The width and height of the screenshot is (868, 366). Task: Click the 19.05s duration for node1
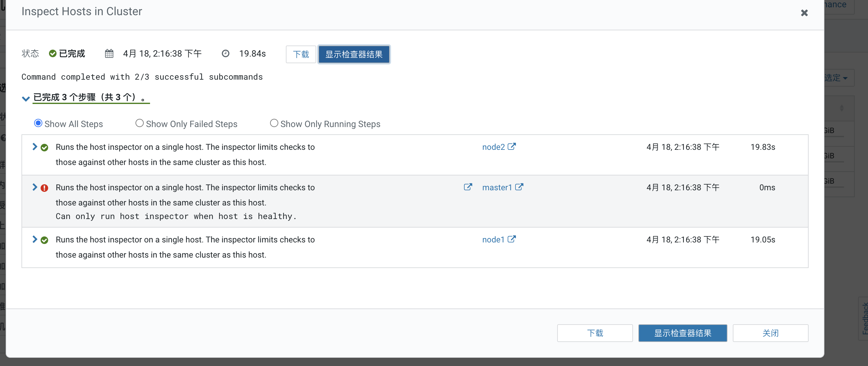(x=763, y=240)
